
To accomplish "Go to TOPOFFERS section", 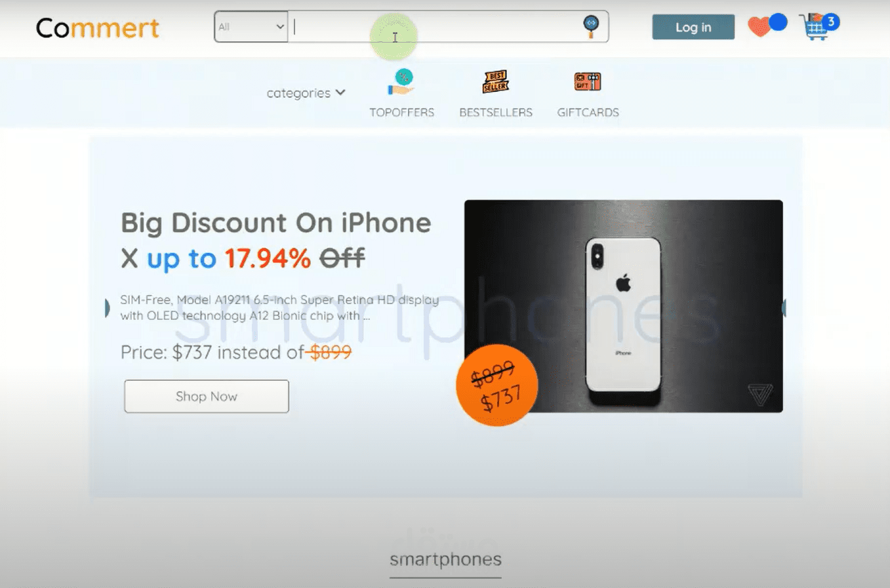I will coord(401,113).
